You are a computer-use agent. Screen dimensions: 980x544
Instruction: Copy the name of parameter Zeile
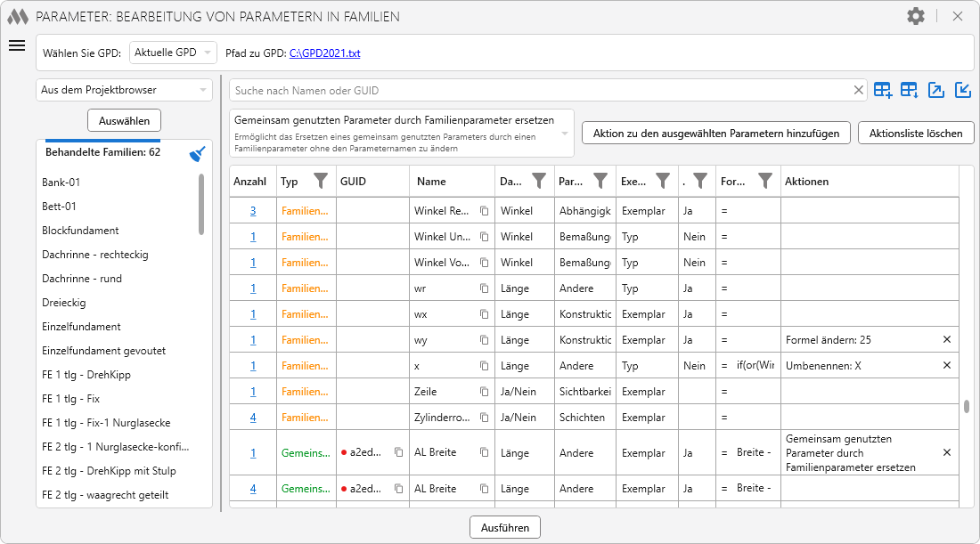(485, 392)
